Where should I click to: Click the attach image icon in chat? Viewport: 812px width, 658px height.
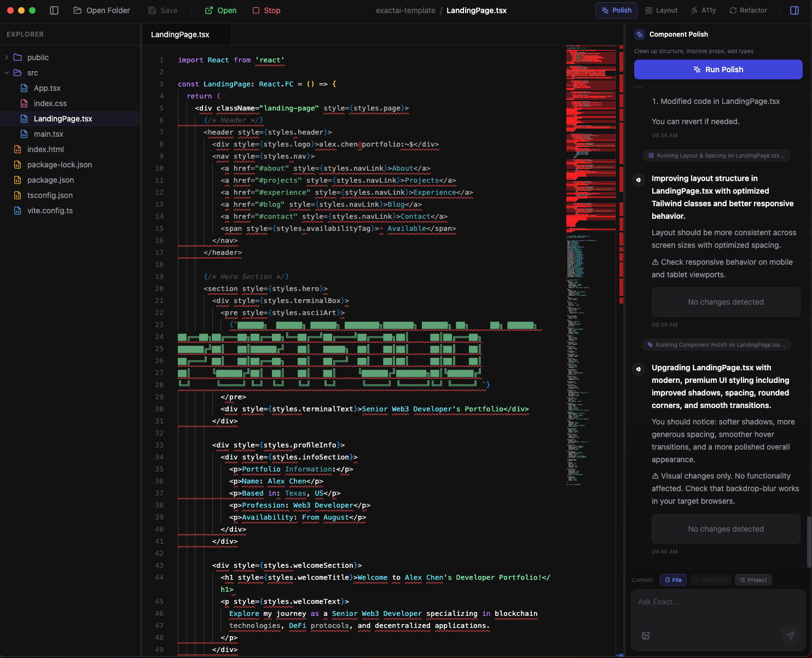646,635
